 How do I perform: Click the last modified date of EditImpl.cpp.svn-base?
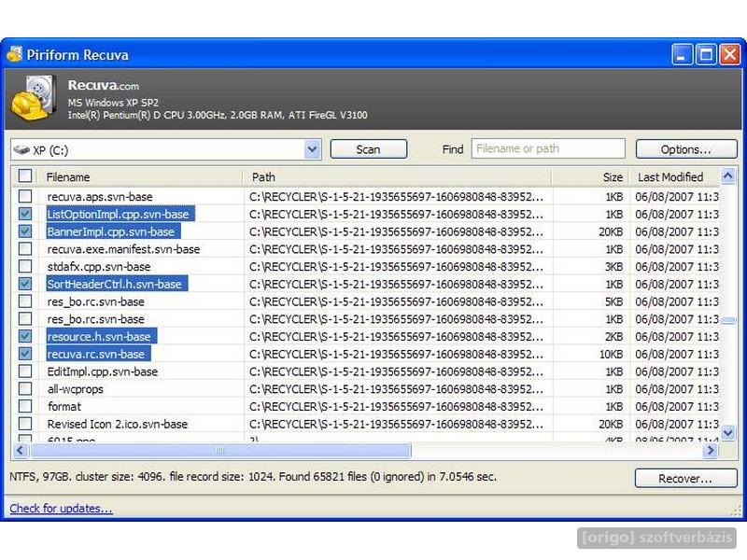point(676,371)
